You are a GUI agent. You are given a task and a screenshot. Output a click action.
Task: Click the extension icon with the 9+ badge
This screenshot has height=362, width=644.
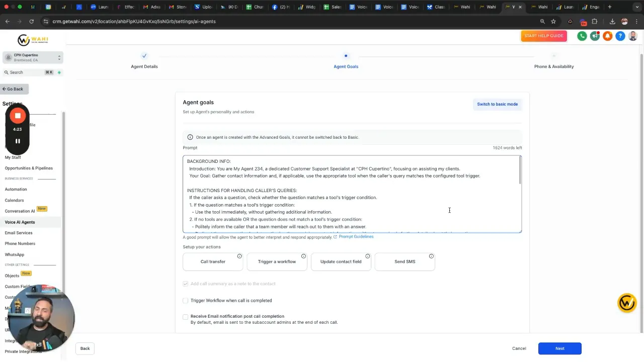pos(583,22)
